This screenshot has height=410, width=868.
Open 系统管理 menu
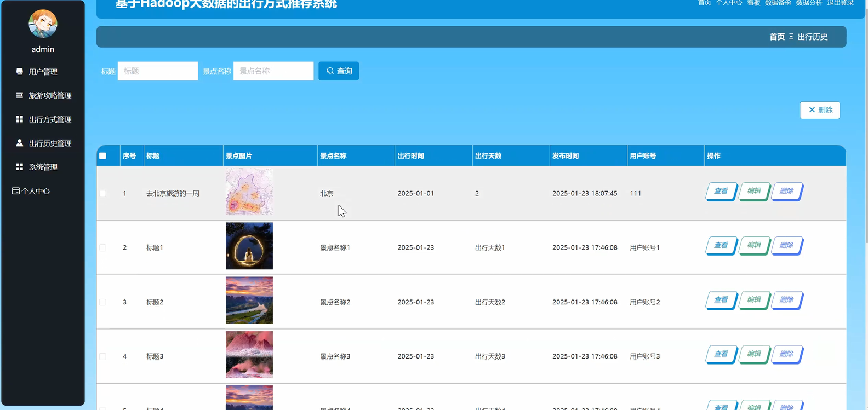click(43, 167)
